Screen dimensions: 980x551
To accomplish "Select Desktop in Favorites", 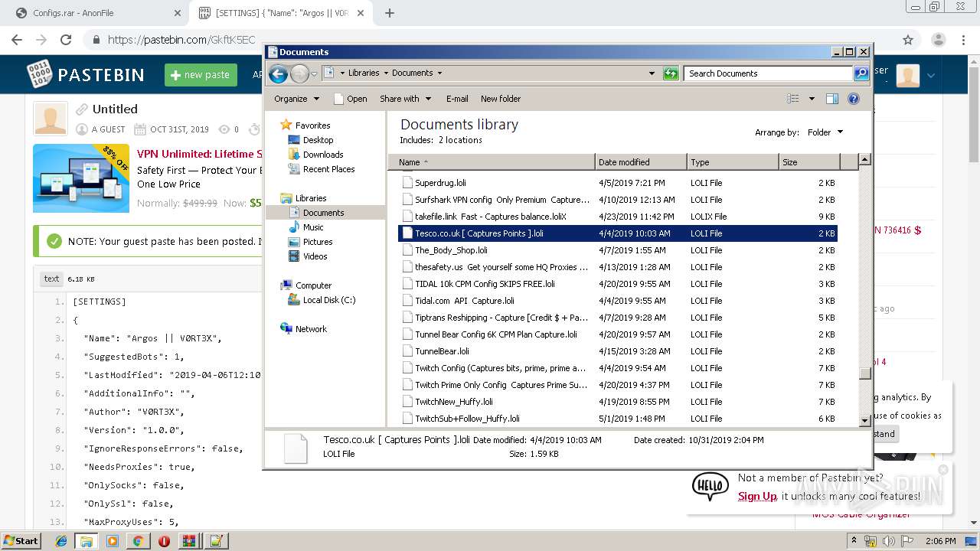I will click(318, 140).
